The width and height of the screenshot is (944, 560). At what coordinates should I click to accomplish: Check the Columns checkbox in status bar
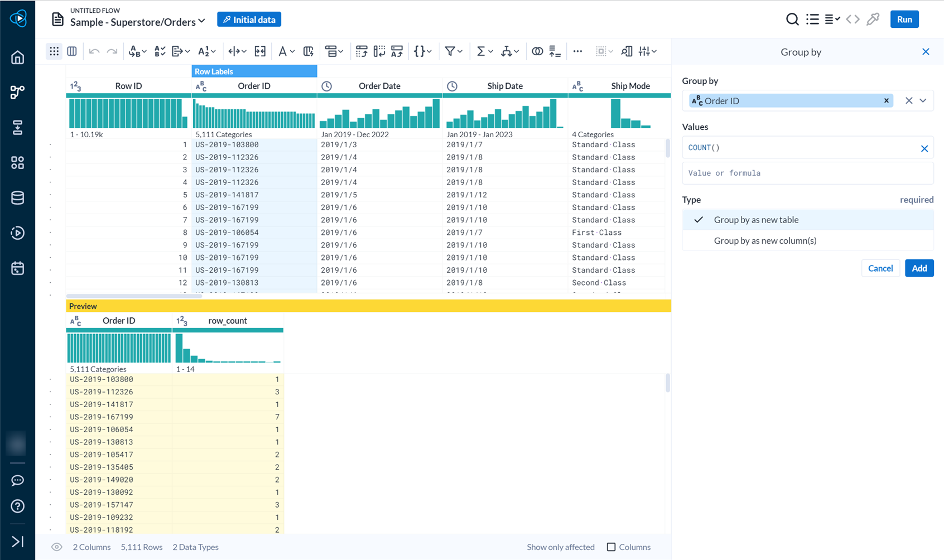click(611, 547)
